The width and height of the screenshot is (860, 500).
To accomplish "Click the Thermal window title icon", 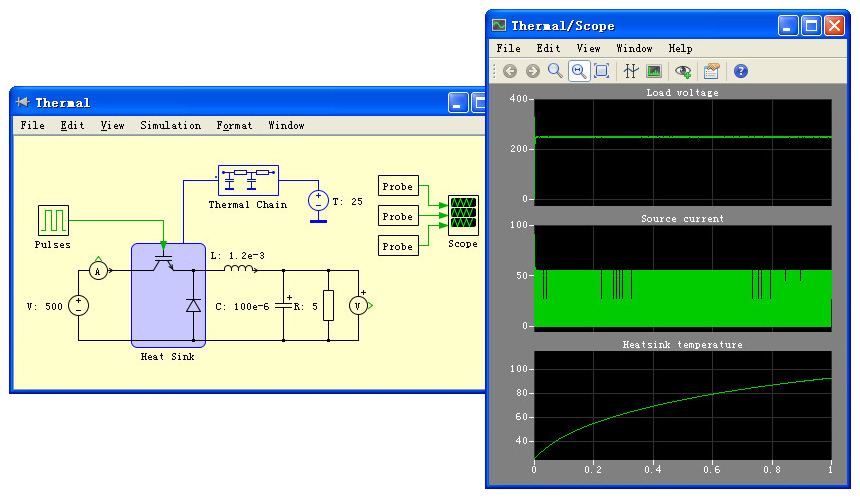I will [x=22, y=102].
